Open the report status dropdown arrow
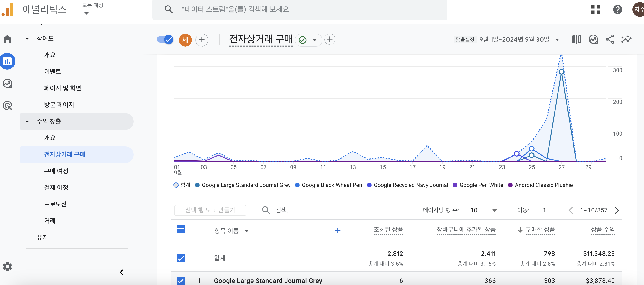The height and width of the screenshot is (285, 644). point(314,40)
